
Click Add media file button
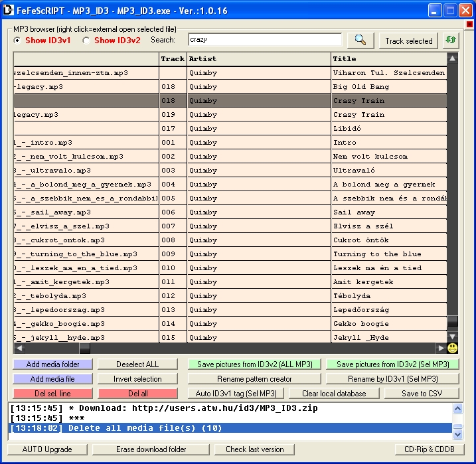pyautogui.click(x=52, y=379)
